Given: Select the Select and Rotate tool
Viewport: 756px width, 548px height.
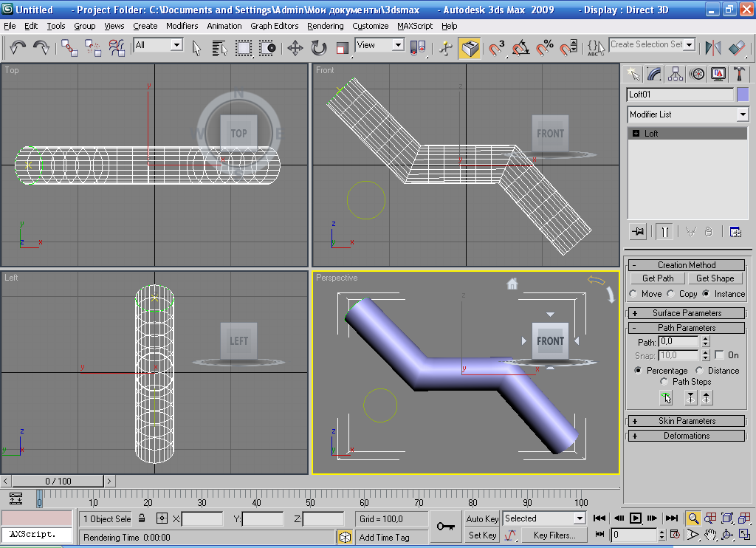Looking at the screenshot, I should 318,48.
